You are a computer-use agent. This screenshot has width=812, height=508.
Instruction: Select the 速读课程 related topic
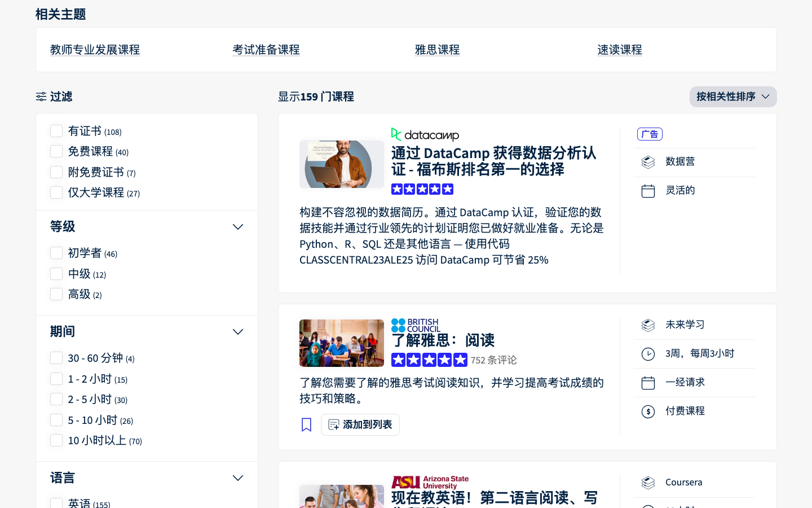[x=620, y=50]
